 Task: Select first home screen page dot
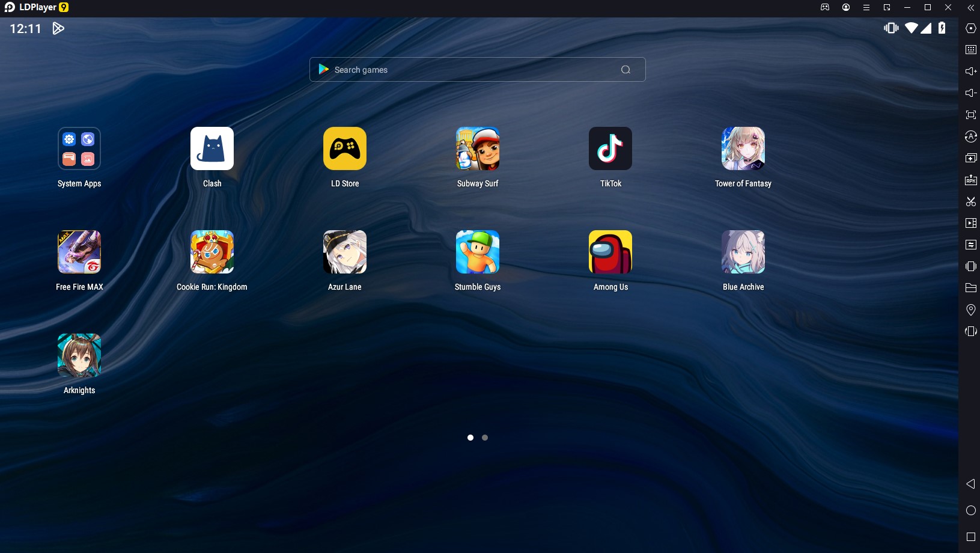470,438
